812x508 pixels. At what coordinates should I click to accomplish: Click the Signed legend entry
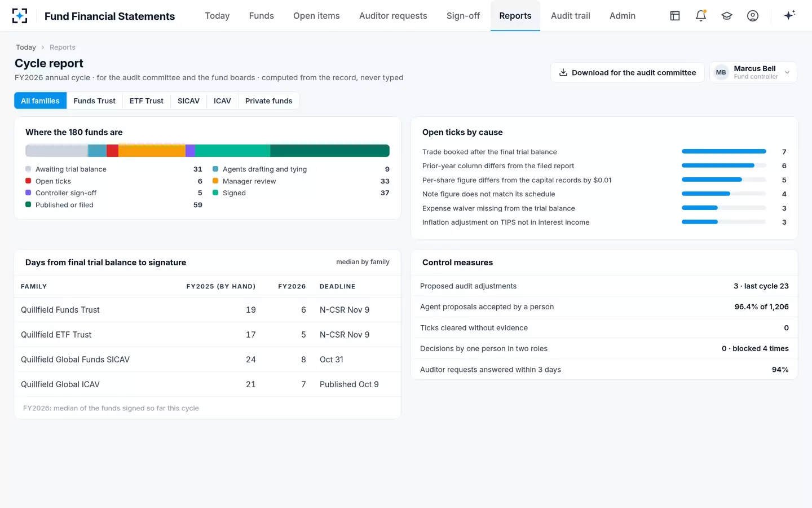pos(301,193)
